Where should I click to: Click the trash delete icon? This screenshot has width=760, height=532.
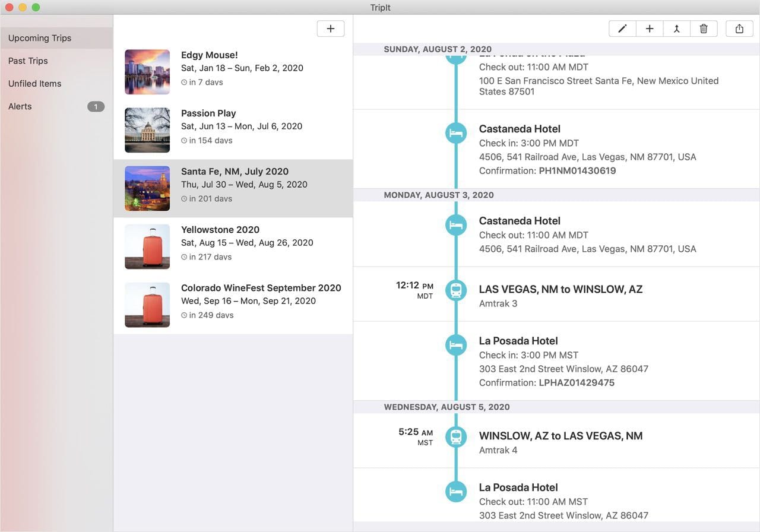pyautogui.click(x=704, y=28)
